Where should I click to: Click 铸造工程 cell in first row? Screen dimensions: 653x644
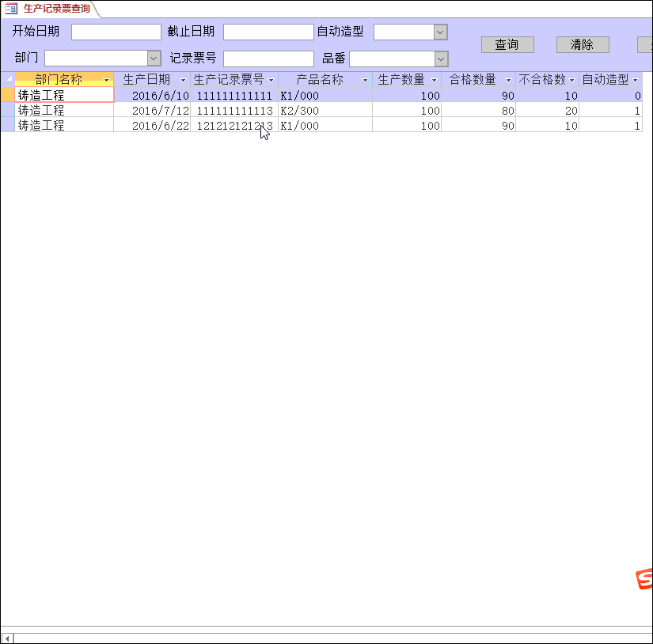point(64,95)
